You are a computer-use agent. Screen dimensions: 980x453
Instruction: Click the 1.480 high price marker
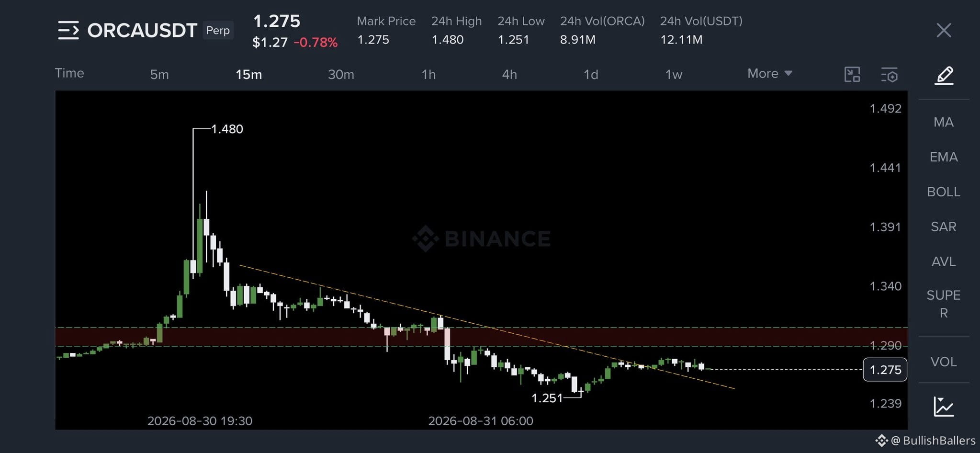[x=227, y=129]
